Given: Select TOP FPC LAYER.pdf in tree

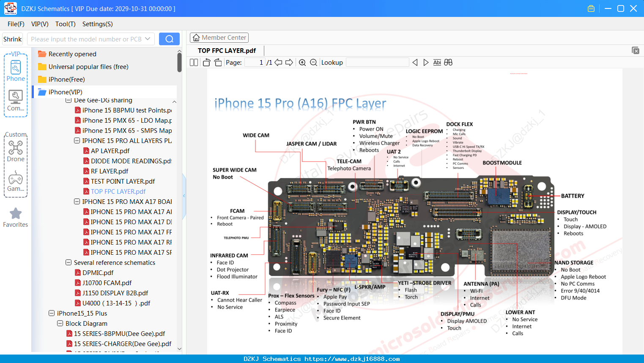Looking at the screenshot, I should click(118, 191).
